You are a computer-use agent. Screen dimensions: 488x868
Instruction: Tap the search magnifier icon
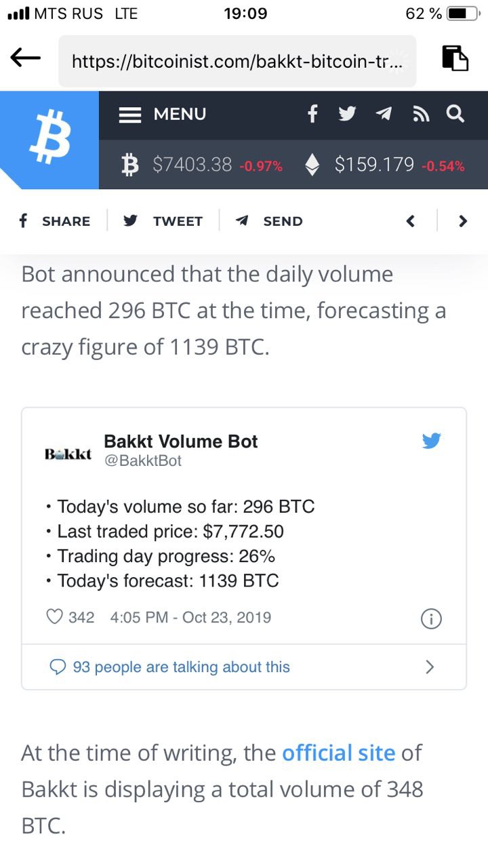[x=455, y=113]
